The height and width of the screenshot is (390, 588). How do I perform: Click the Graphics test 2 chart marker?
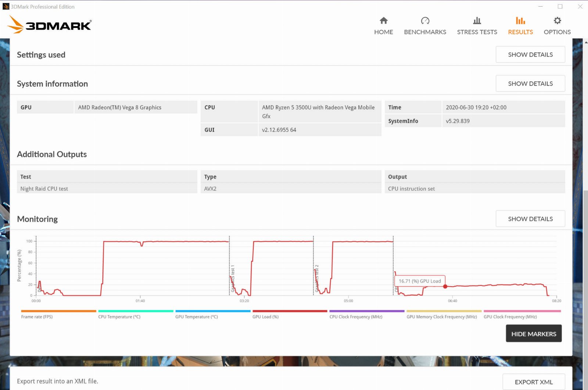pos(316,278)
